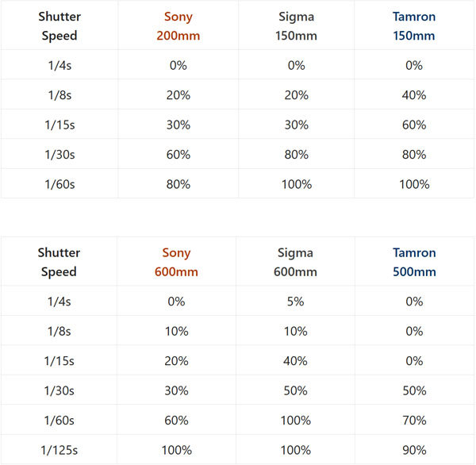Click the Sigma 600mm header cell
Image resolution: width=476 pixels, height=465 pixels.
(x=295, y=262)
